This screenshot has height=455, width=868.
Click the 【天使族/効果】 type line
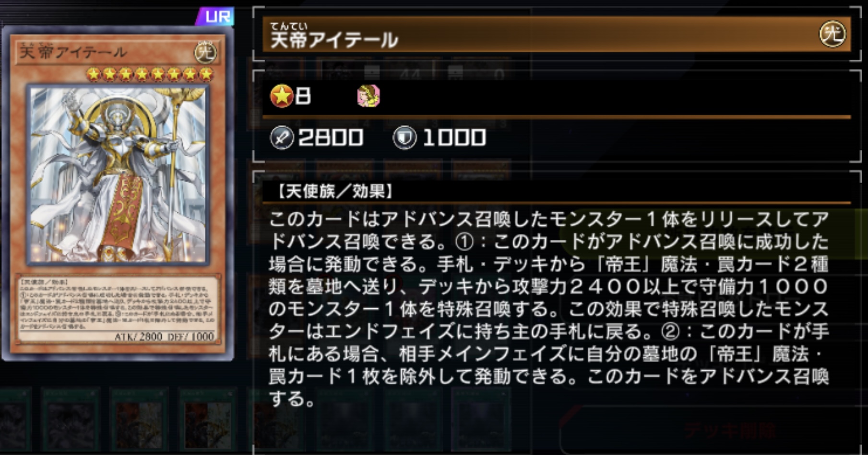tap(334, 192)
